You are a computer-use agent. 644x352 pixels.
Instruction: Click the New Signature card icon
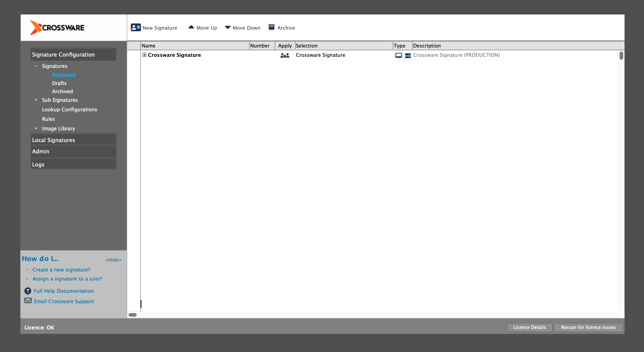coord(136,28)
